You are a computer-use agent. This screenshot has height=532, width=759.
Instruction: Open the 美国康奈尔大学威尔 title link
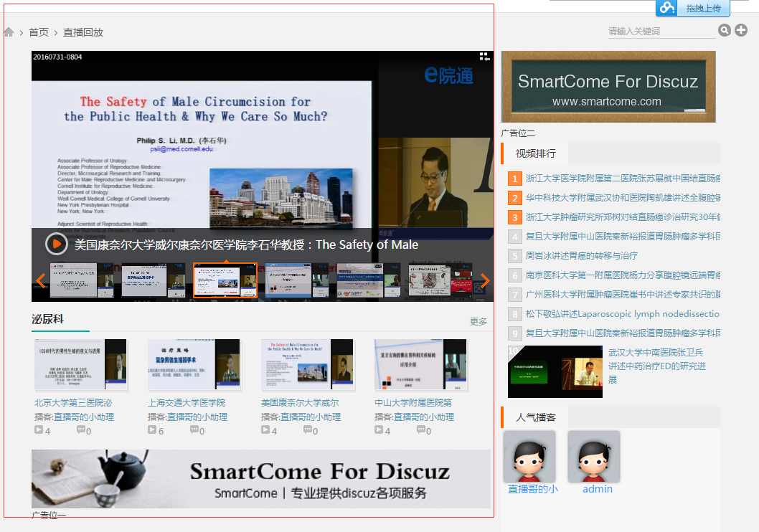coord(300,403)
